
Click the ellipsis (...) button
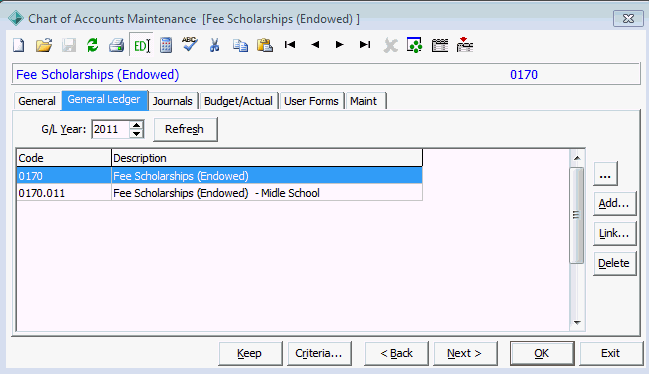605,174
